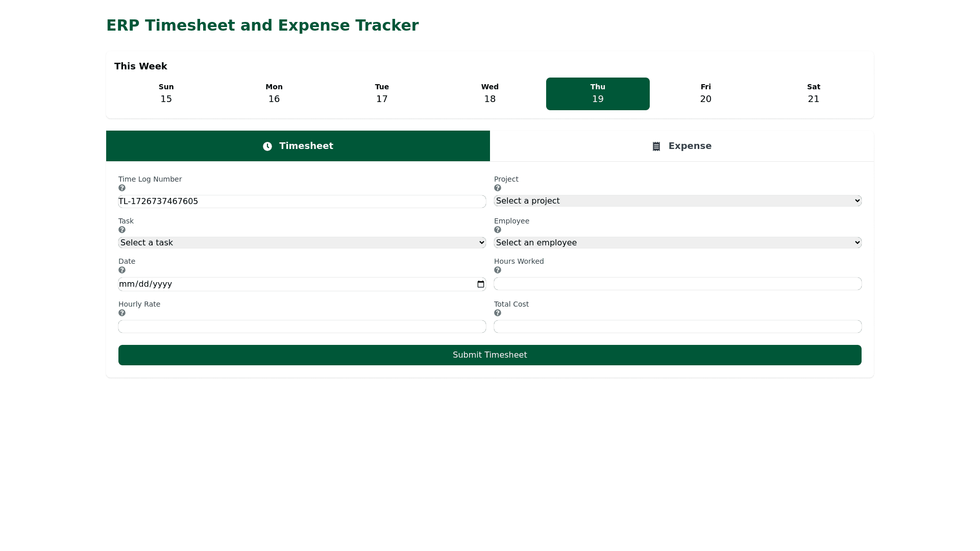
Task: Click help icon below Hours Worked label
Action: pos(498,270)
